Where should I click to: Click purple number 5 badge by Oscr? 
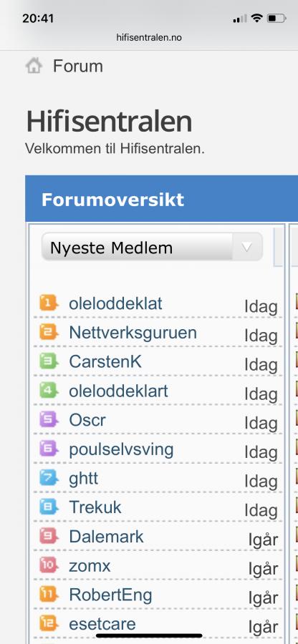pos(49,420)
